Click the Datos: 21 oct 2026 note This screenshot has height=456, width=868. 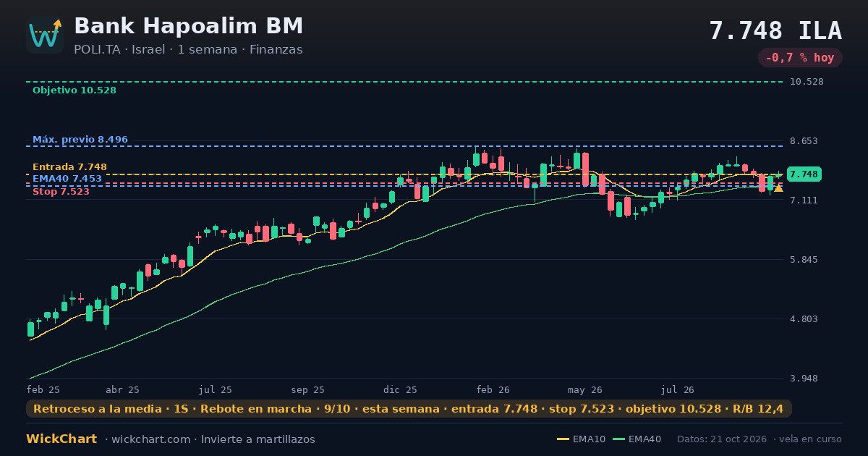(x=722, y=439)
